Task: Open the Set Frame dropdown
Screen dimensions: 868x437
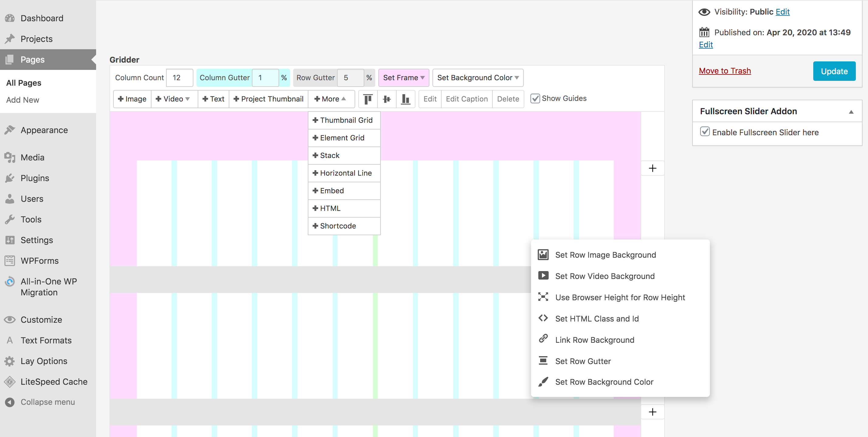Action: tap(403, 78)
